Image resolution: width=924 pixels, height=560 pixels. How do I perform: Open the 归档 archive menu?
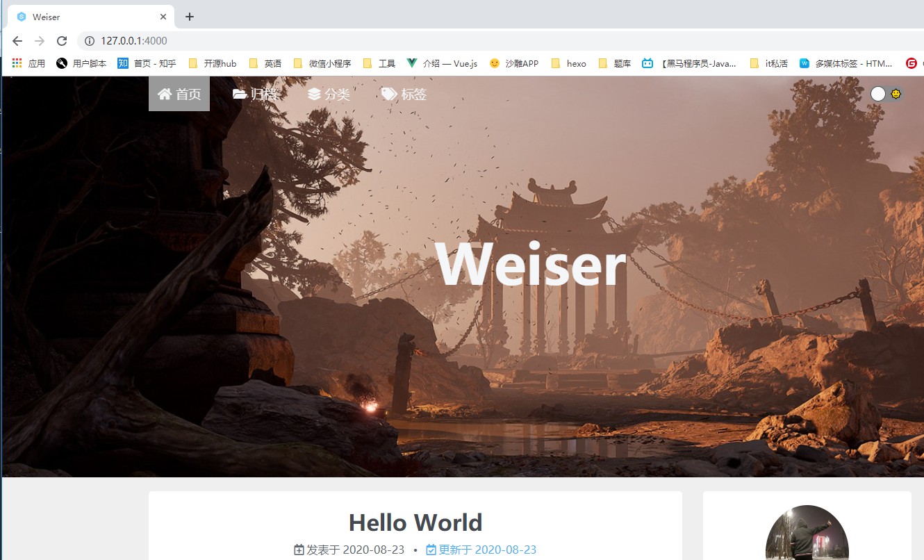[255, 94]
